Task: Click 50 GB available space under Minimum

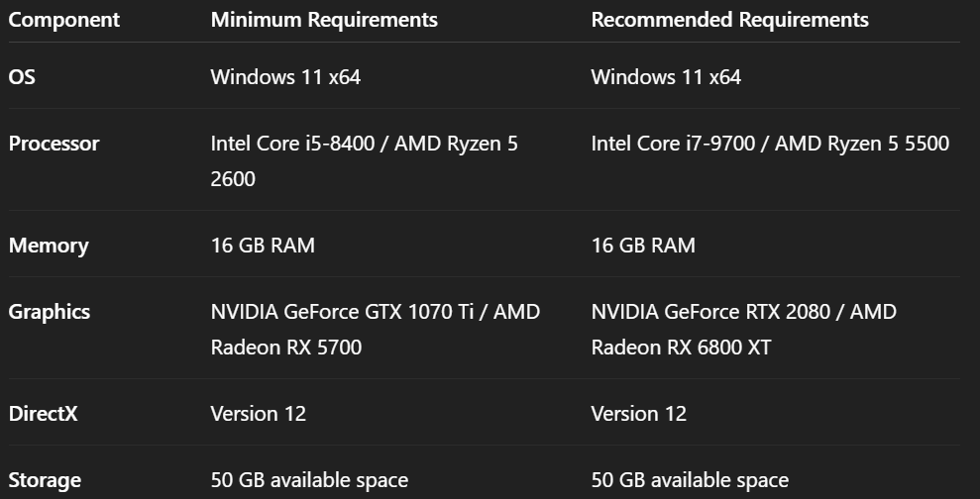Action: (x=309, y=481)
